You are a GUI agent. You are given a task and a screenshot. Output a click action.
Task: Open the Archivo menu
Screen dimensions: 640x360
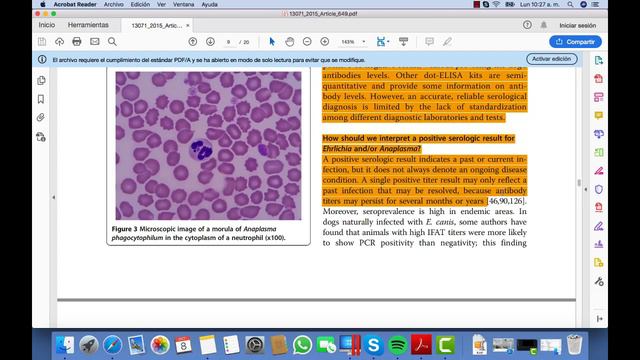(x=114, y=4)
